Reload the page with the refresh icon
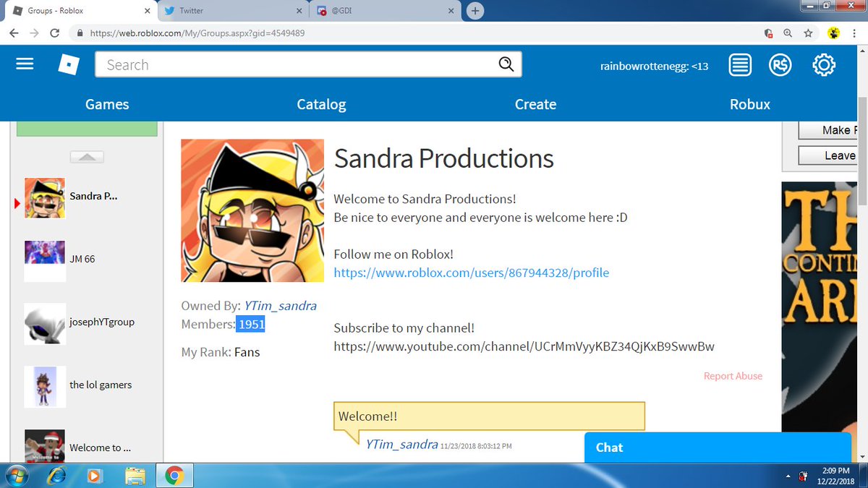Viewport: 868px width, 488px height. pos(55,33)
